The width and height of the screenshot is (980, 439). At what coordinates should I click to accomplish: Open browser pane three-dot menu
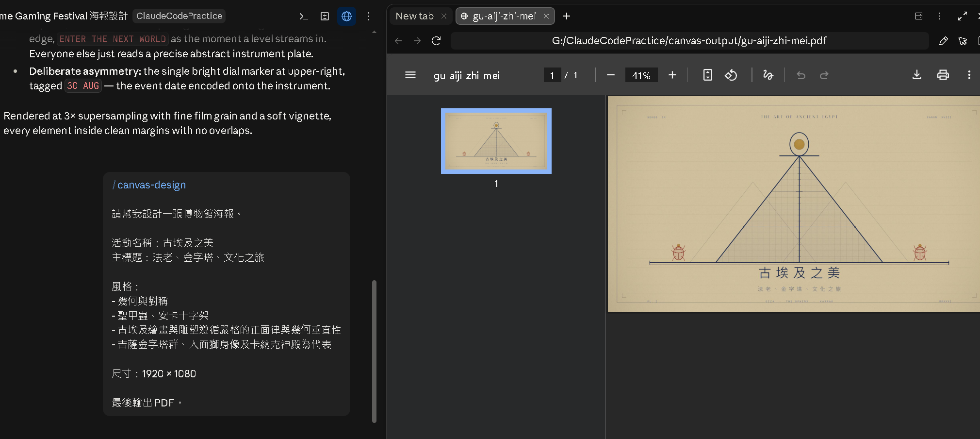click(x=939, y=16)
